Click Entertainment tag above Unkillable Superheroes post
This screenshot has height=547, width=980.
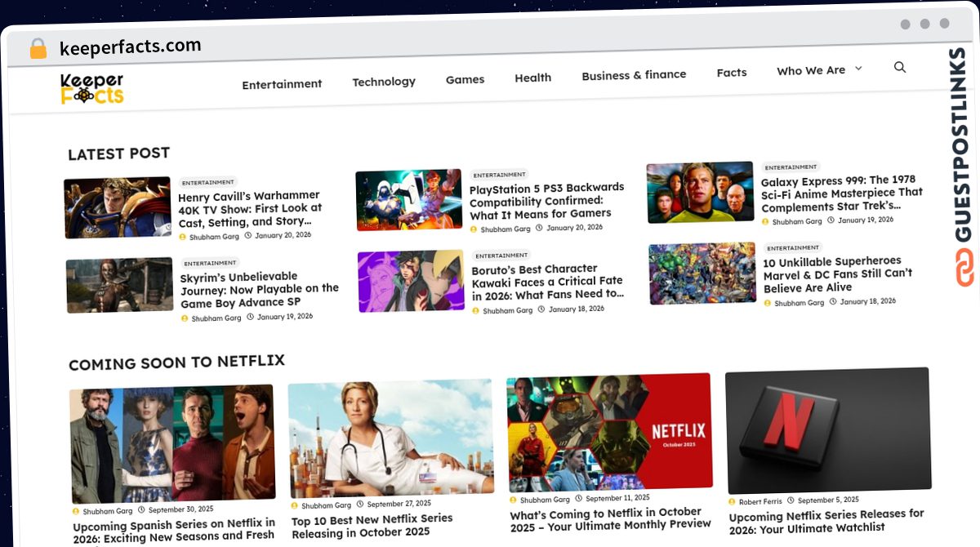(792, 247)
